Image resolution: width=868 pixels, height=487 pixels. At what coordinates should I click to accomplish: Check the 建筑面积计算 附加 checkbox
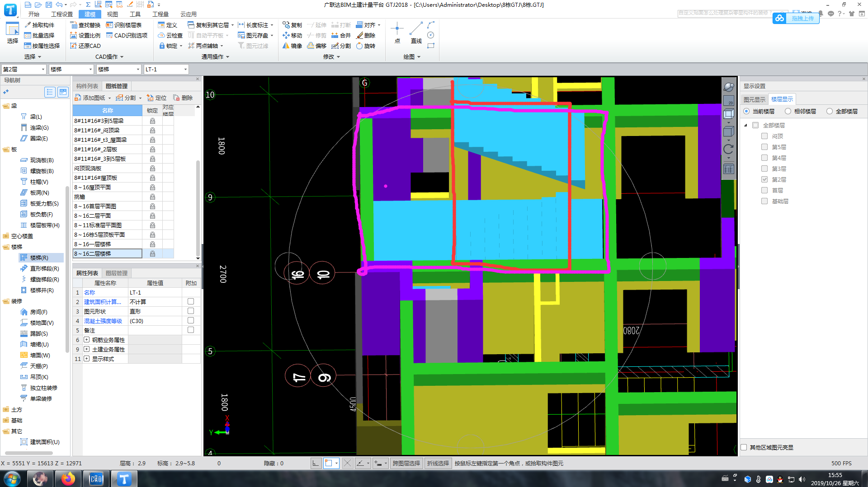[x=191, y=301]
